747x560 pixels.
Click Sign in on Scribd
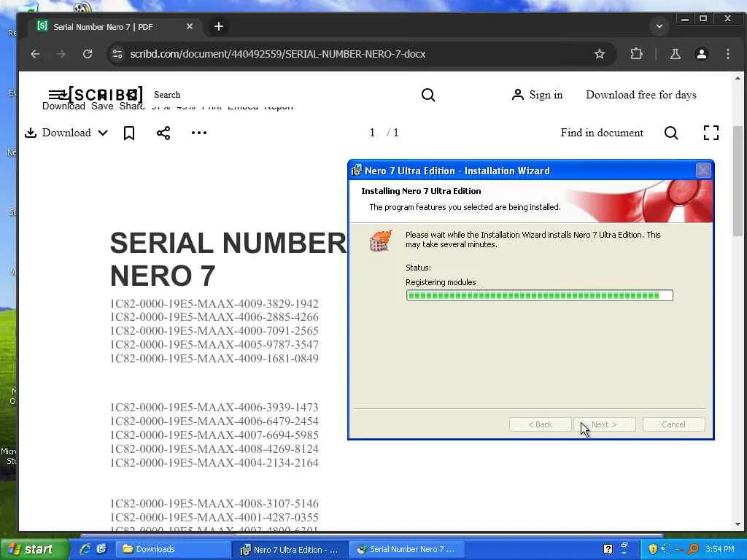click(537, 95)
